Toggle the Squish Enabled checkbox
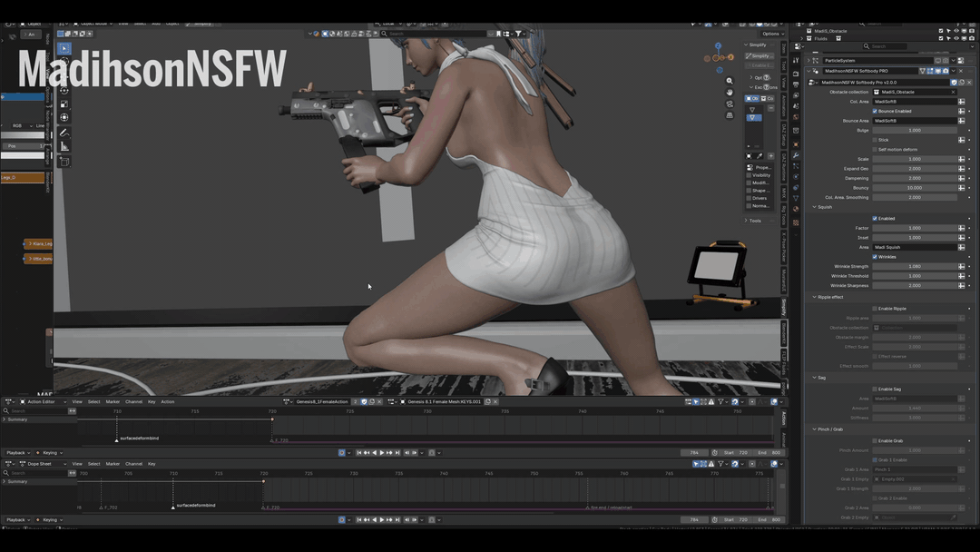Screen dimensions: 980x552 875,218
